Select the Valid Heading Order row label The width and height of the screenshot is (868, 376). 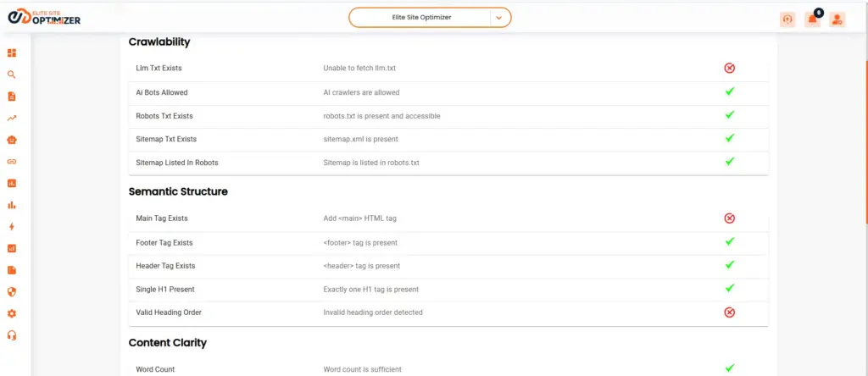coord(169,312)
